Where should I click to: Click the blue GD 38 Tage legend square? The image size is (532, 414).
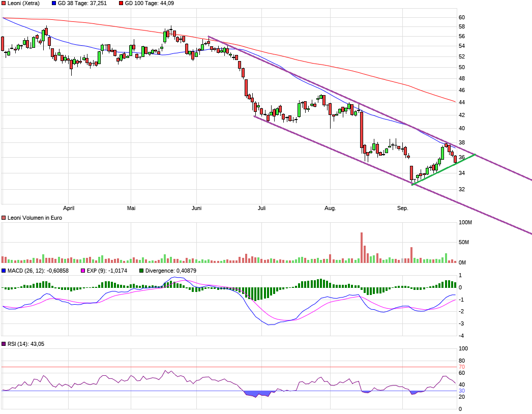[x=54, y=4]
